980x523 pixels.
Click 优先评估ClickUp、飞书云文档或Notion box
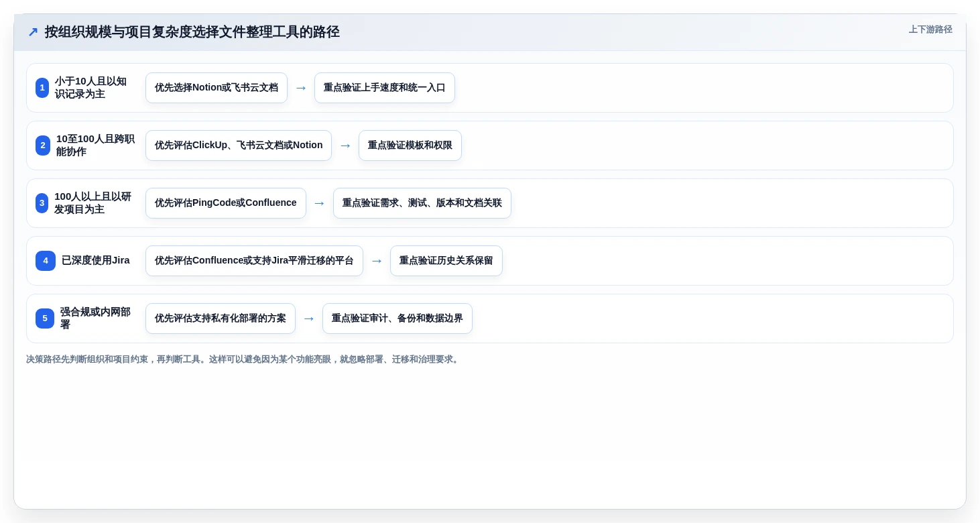pos(239,146)
